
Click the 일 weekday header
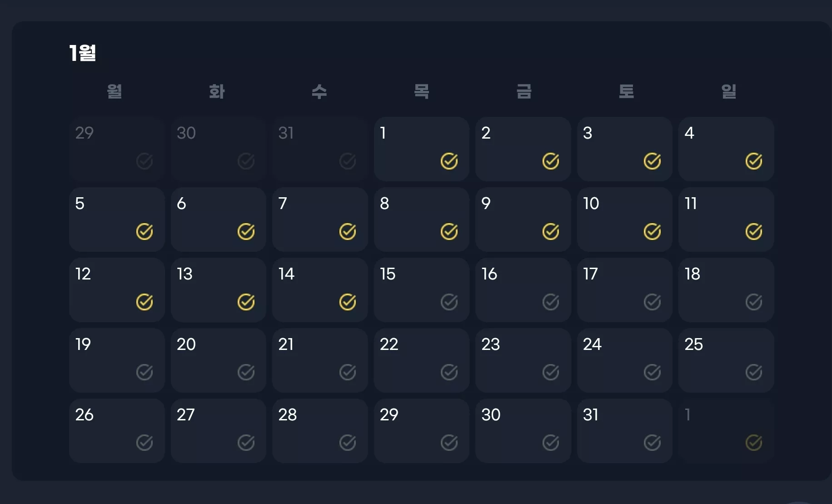pyautogui.click(x=729, y=91)
